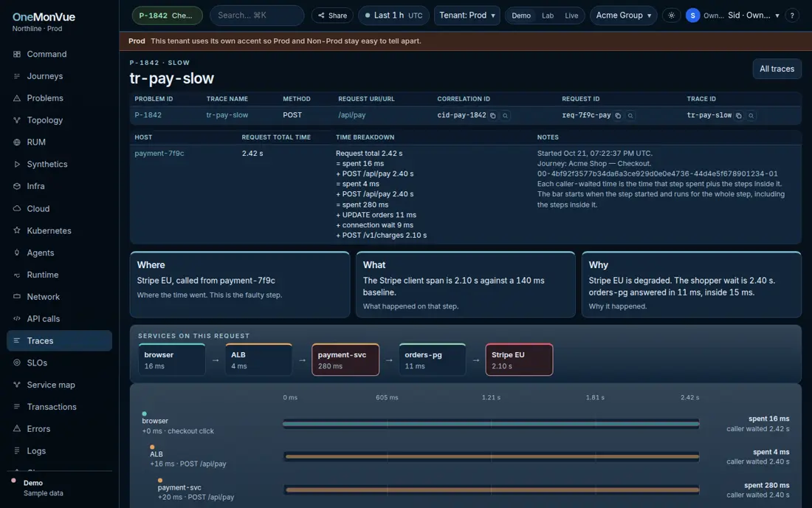Click the All traces button
Viewport: 812px width, 508px height.
pos(777,69)
